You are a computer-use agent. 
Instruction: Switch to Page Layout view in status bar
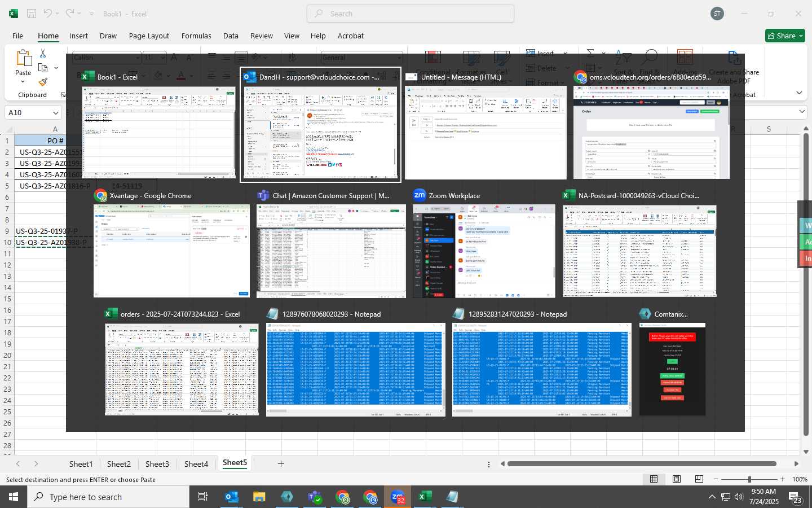pyautogui.click(x=677, y=479)
